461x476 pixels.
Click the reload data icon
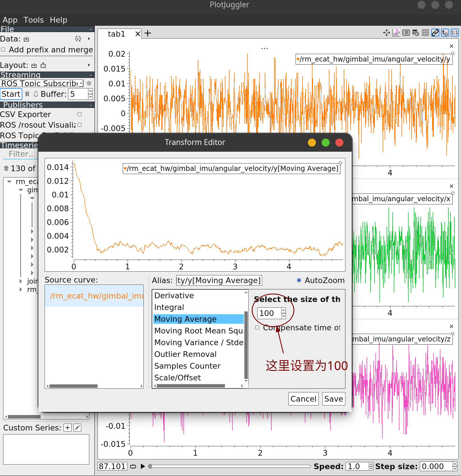(78, 39)
